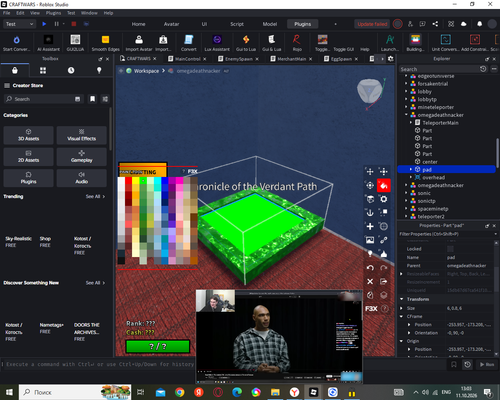Launch the Rojo plugin
500x400 pixels.
[297, 43]
